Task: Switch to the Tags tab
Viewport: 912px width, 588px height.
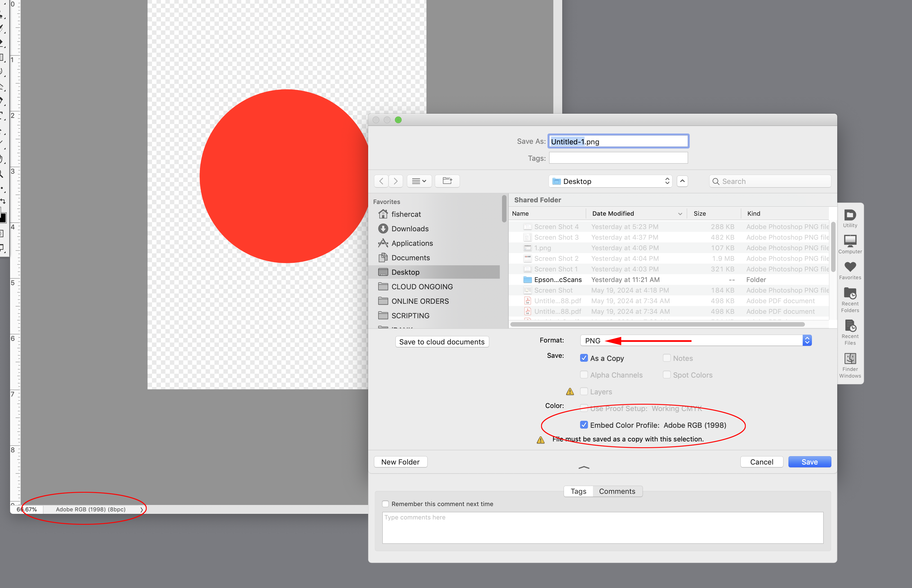Action: click(578, 491)
